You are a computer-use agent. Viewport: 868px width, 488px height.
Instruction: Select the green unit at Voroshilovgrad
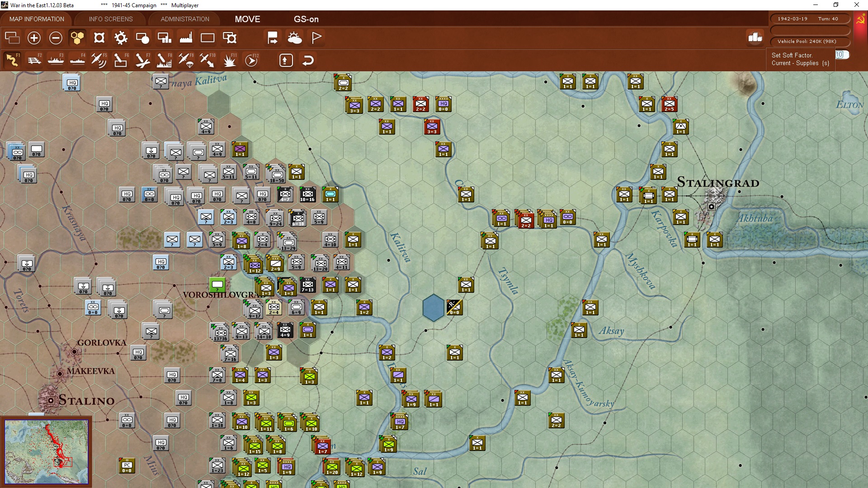217,285
